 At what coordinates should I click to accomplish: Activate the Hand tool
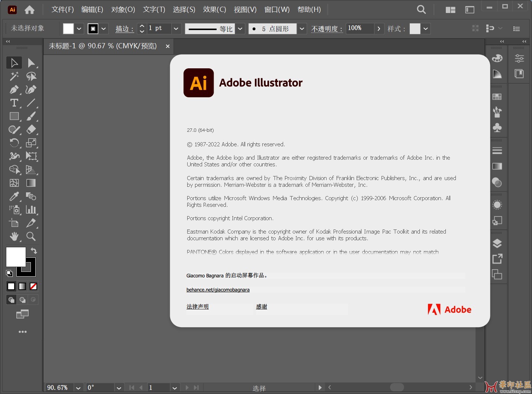click(x=14, y=237)
